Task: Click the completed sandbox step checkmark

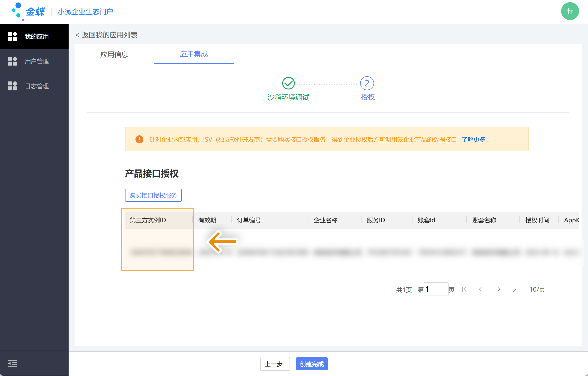Action: tap(288, 83)
